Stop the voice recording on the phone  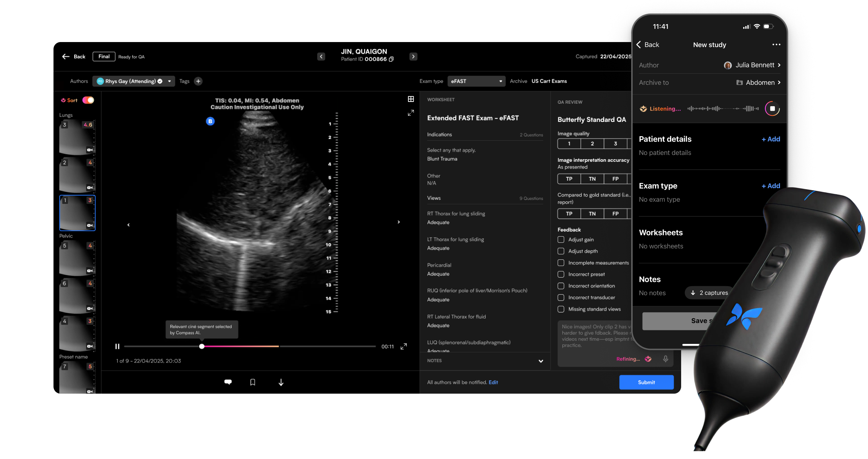pos(772,109)
